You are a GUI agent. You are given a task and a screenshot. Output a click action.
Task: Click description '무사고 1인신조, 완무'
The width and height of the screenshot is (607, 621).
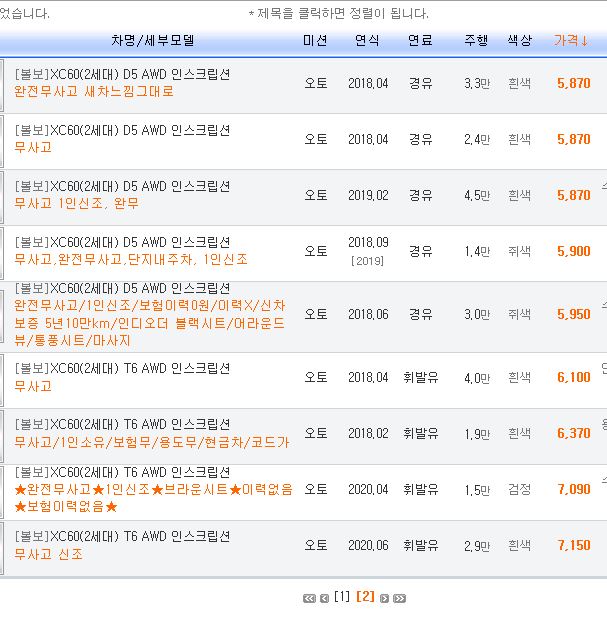pyautogui.click(x=76, y=204)
